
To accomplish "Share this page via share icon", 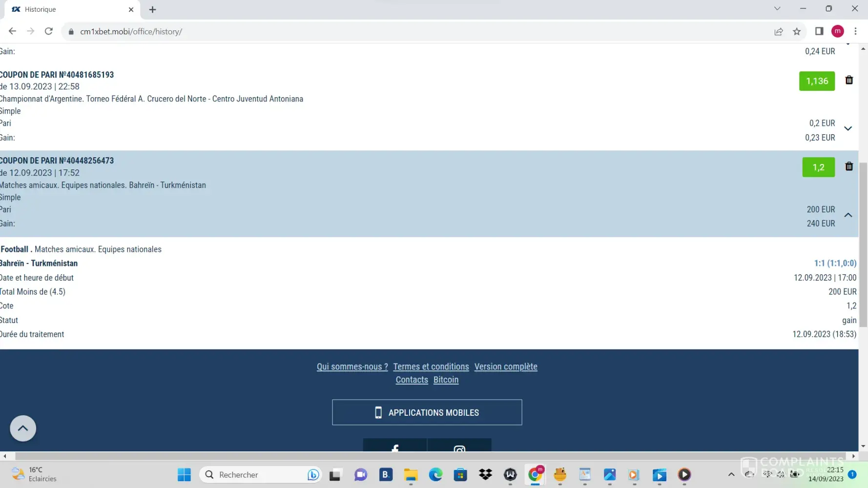I will pos(779,31).
